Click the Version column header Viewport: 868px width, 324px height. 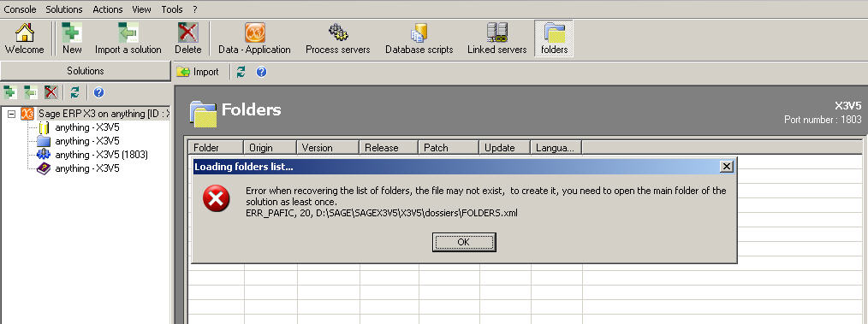point(328,148)
